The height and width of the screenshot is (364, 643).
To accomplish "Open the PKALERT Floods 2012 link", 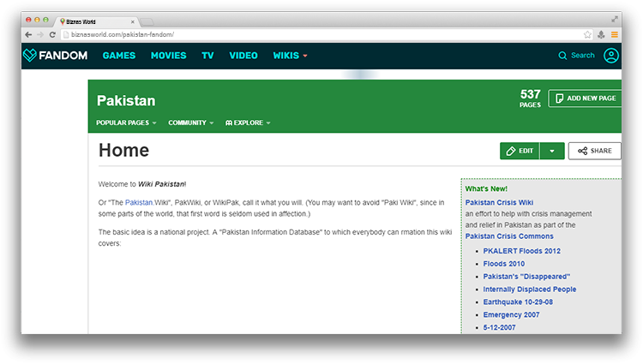I will (521, 251).
